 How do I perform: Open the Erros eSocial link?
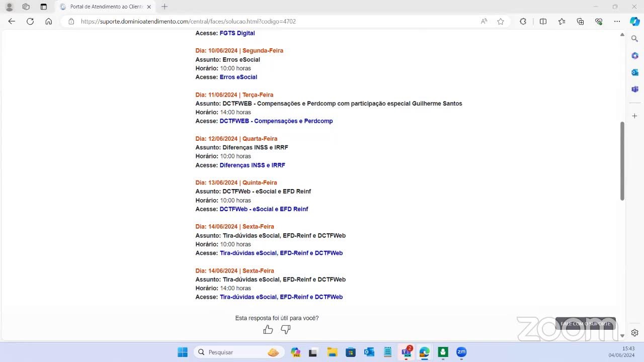click(238, 77)
